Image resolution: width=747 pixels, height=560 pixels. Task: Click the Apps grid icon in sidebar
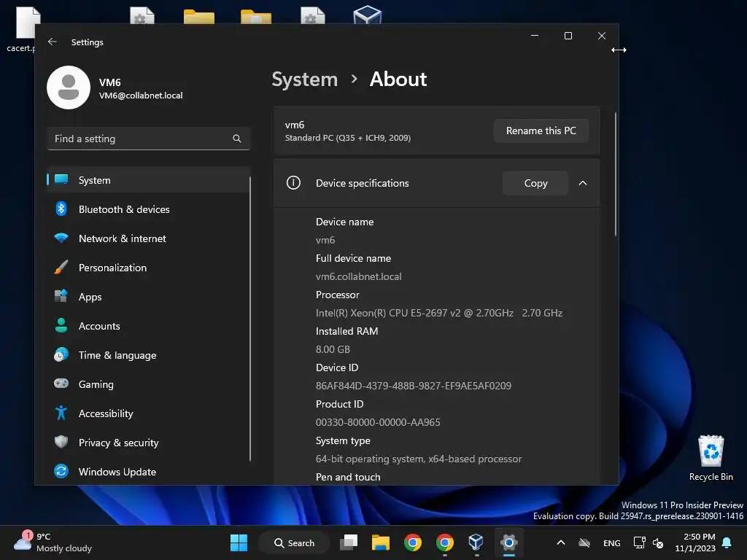click(61, 296)
